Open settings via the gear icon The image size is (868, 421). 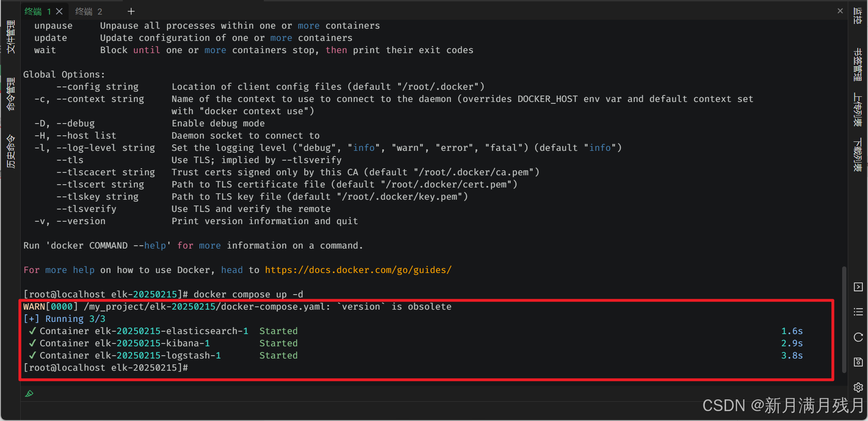coord(858,387)
